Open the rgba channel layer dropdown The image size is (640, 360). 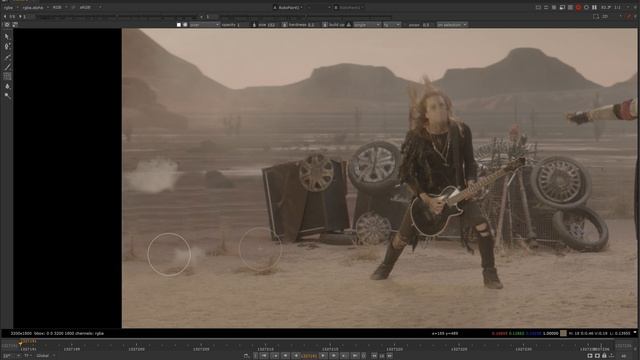10,7
